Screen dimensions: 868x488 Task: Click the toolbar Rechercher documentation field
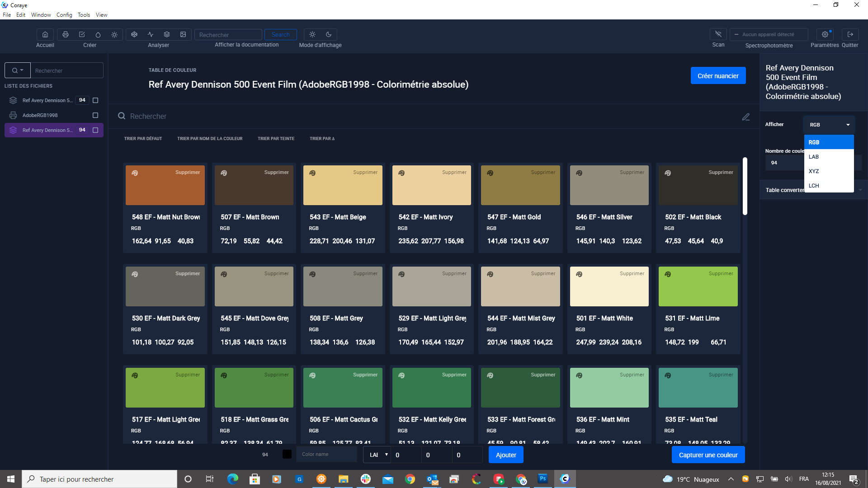(x=228, y=35)
